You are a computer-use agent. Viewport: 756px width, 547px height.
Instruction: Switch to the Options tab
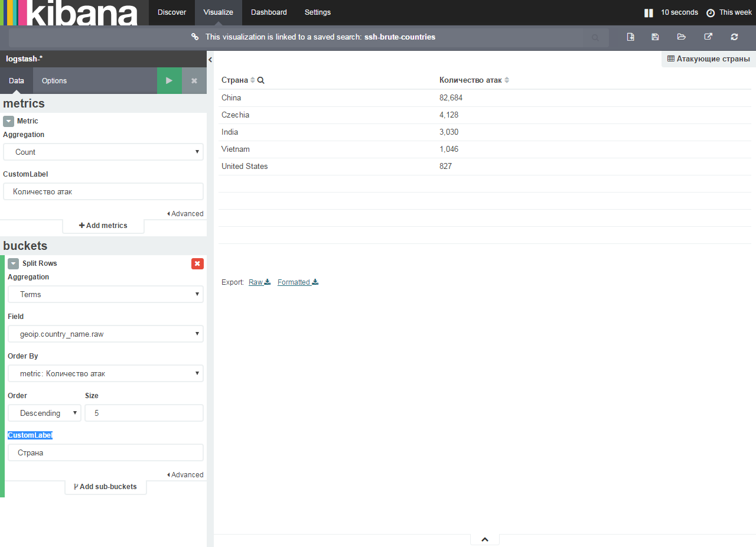tap(54, 80)
